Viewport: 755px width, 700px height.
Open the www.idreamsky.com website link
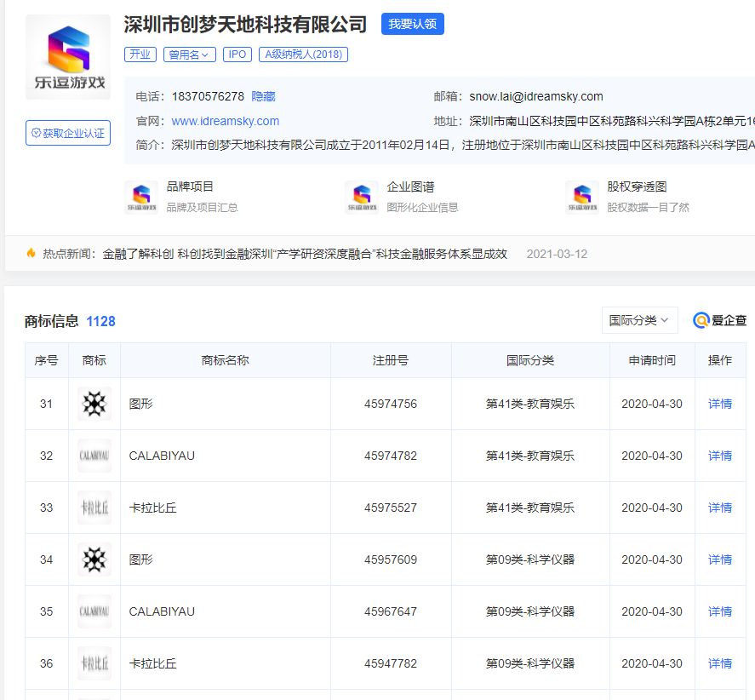(226, 121)
